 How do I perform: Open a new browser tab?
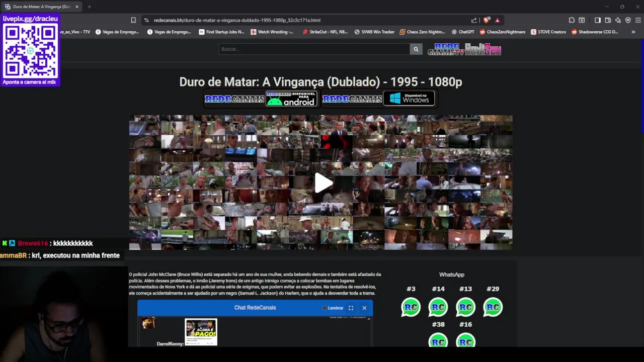tap(89, 7)
